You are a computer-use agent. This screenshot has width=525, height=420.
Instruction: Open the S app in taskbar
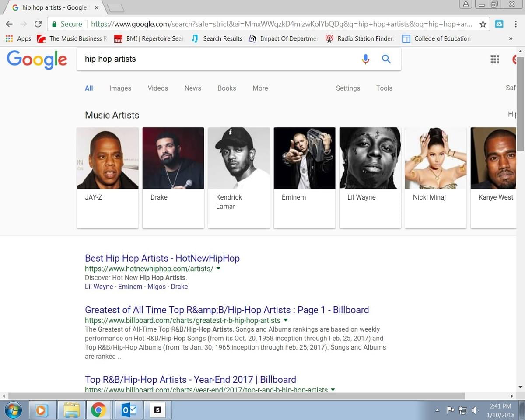[157, 410]
